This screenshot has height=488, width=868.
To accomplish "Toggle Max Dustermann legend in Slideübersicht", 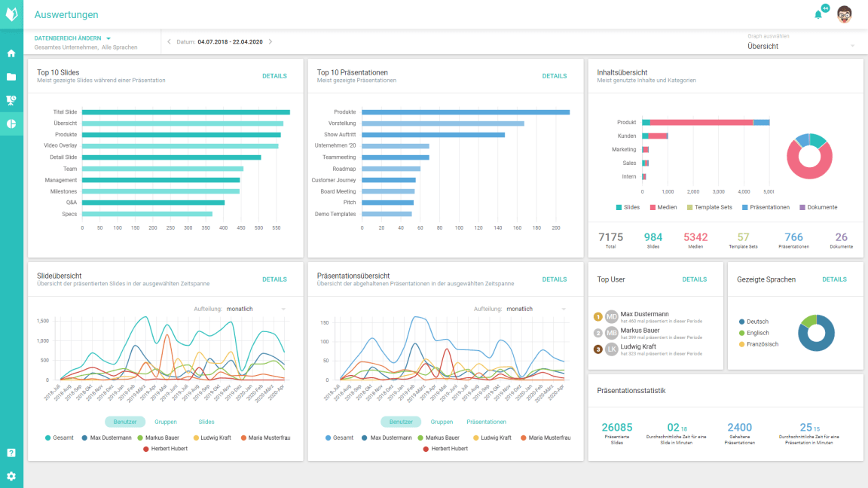I will click(x=106, y=438).
